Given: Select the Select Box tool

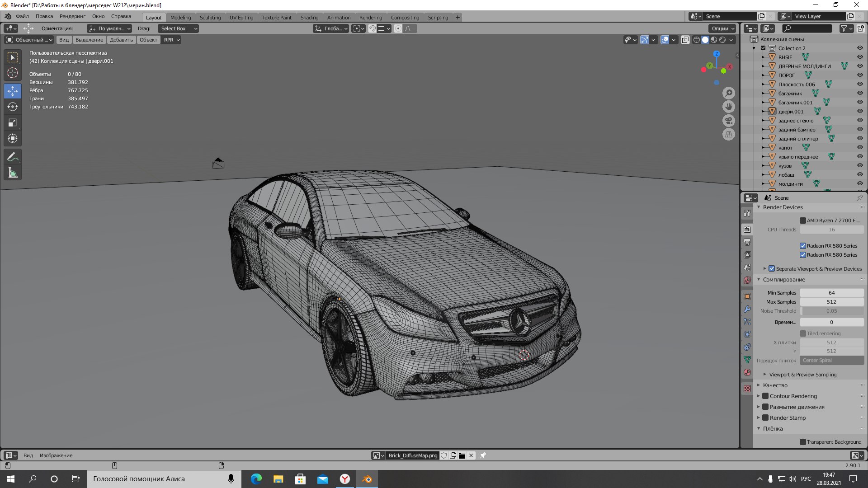Looking at the screenshot, I should pos(13,57).
